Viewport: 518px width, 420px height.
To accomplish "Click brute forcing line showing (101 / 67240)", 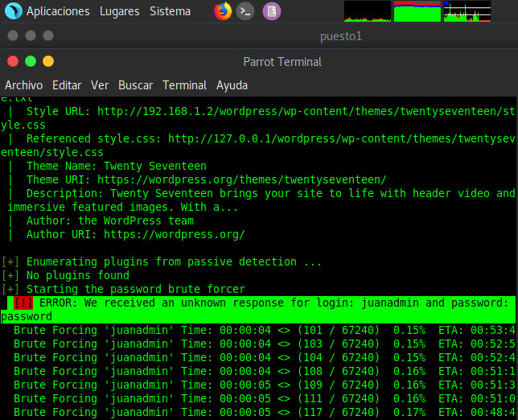I will (265, 330).
